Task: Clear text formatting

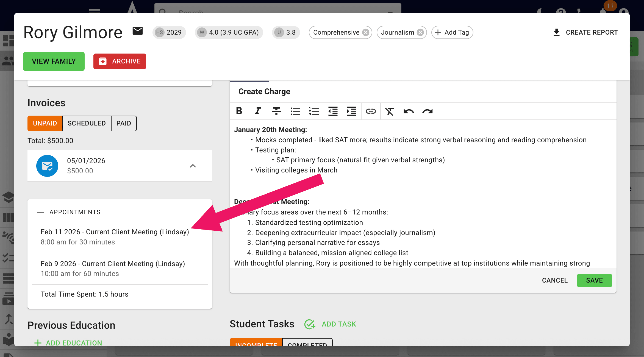Action: (x=390, y=111)
